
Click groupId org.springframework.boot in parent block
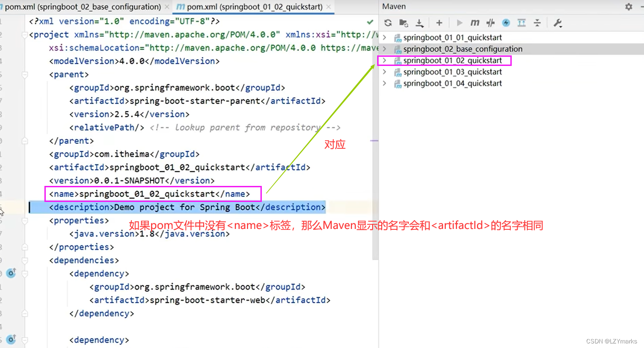tap(177, 87)
